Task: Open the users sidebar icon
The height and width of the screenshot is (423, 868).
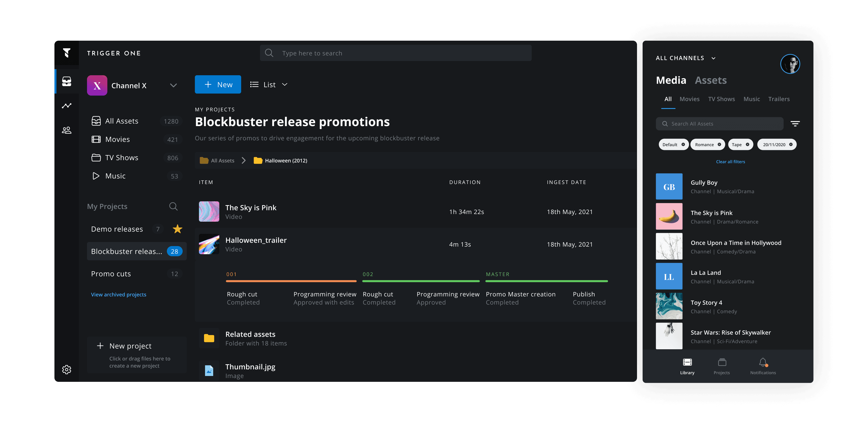Action: (x=67, y=130)
